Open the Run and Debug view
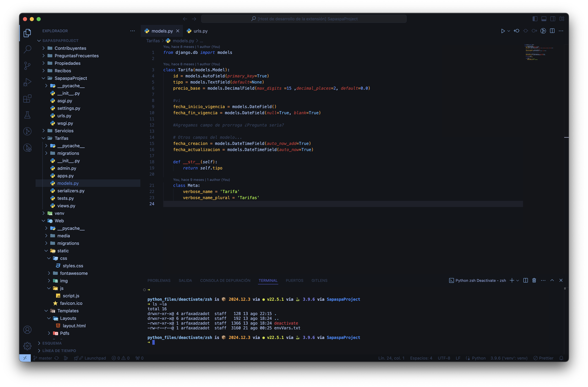Image resolution: width=588 pixels, height=387 pixels. pyautogui.click(x=28, y=82)
